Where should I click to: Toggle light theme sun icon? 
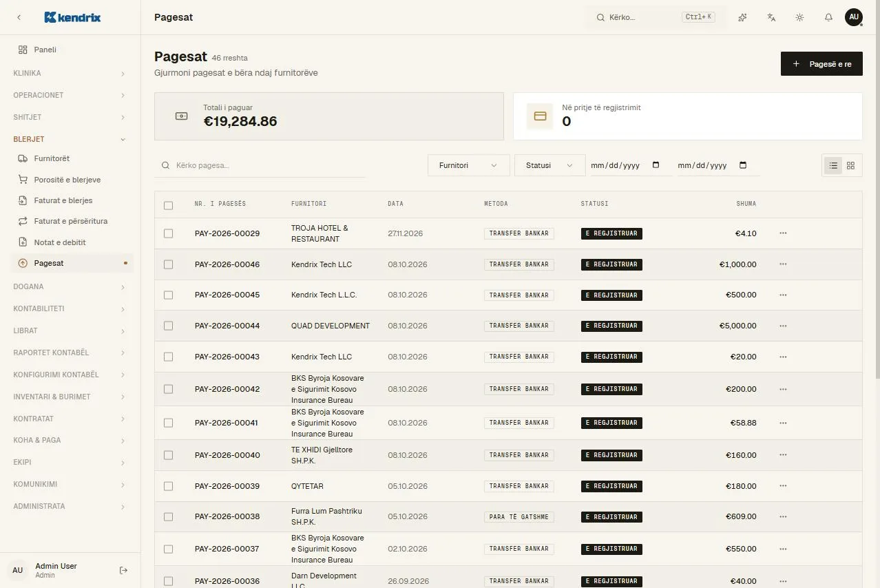point(799,17)
